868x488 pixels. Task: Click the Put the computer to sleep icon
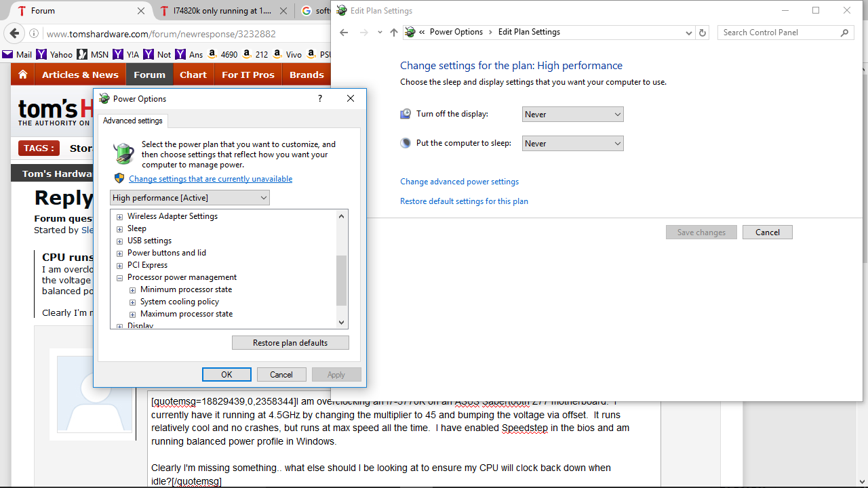(406, 143)
